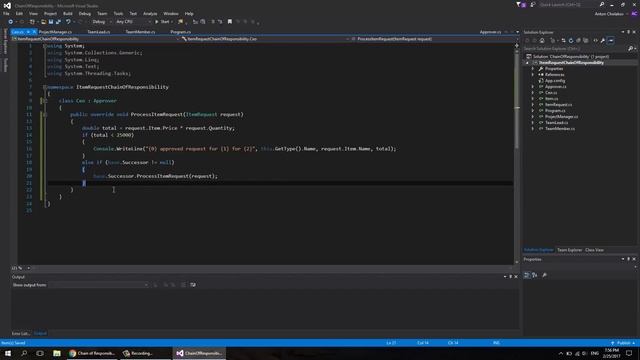Open the Window menu
This screenshot has width=640, height=360.
171,13
